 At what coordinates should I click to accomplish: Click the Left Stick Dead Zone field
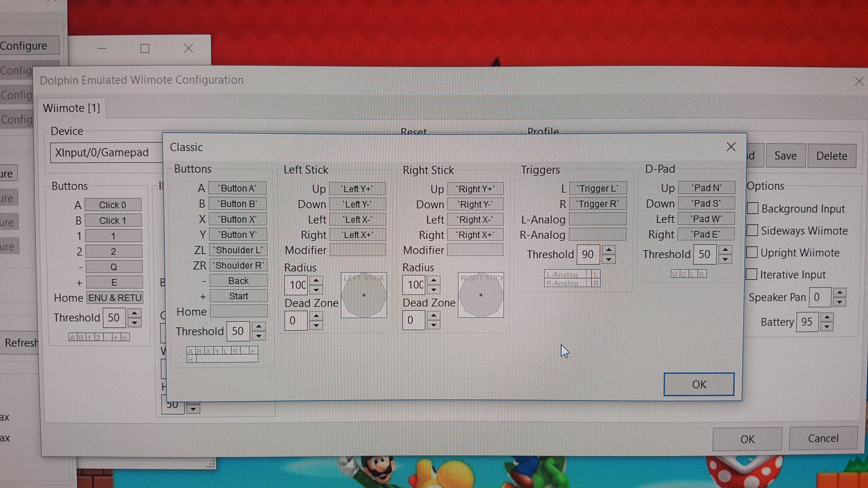(296, 320)
